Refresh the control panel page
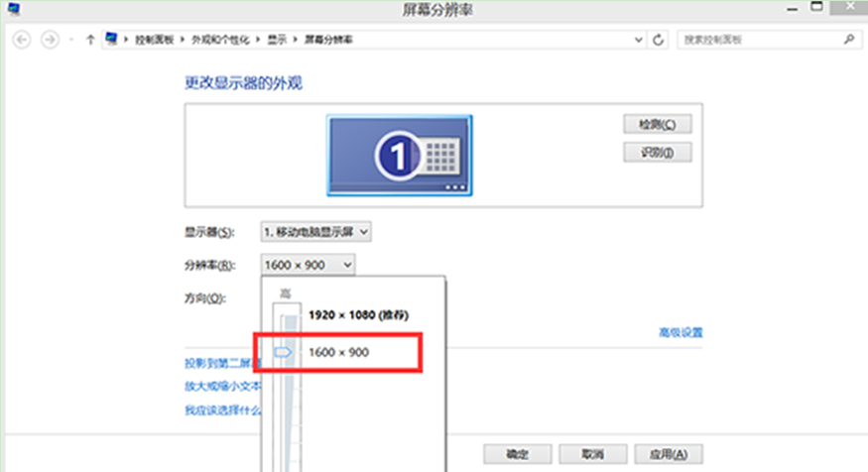868x472 pixels. 659,40
